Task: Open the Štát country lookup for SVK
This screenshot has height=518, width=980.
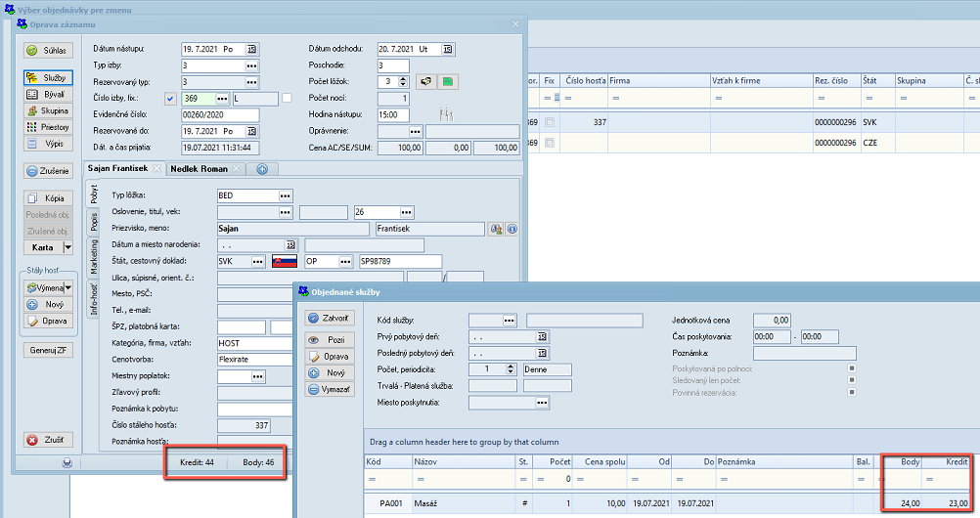Action: (257, 262)
